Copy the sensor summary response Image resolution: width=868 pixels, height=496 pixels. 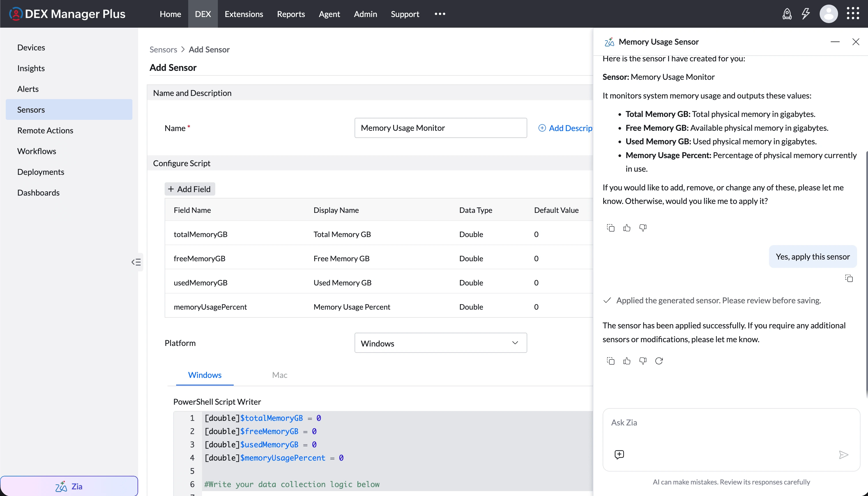pyautogui.click(x=611, y=228)
